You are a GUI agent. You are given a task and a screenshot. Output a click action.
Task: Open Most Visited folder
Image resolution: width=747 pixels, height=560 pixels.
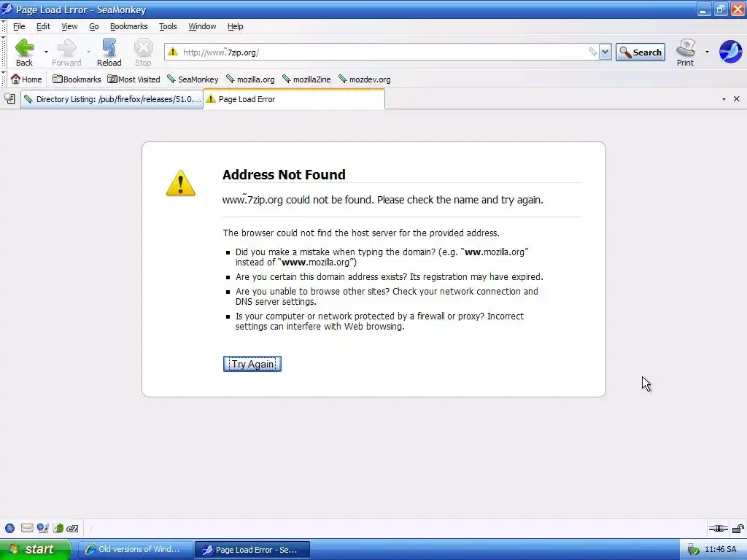[134, 79]
